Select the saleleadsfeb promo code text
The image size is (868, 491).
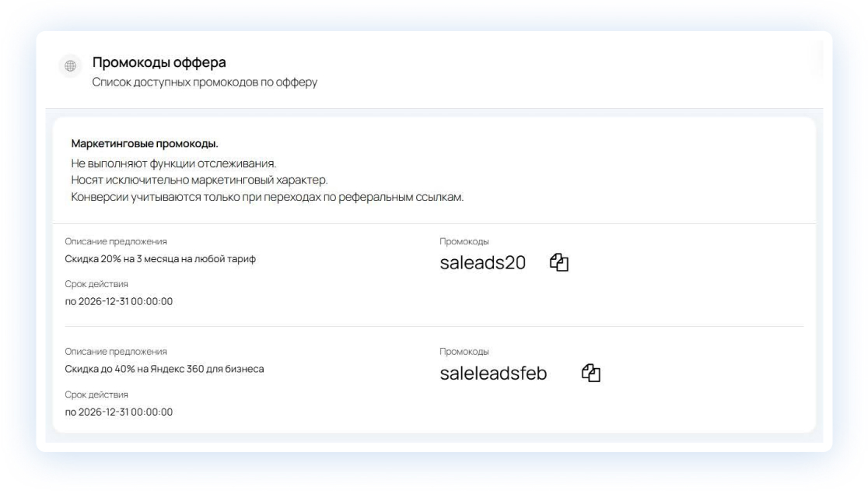pos(493,373)
